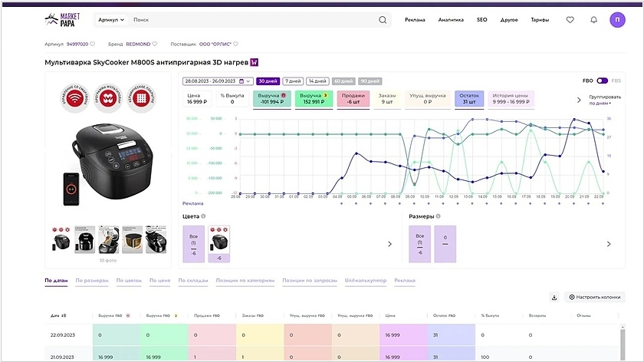Screen dimensions: 644x362
Task: Click the search input field
Action: [252, 20]
